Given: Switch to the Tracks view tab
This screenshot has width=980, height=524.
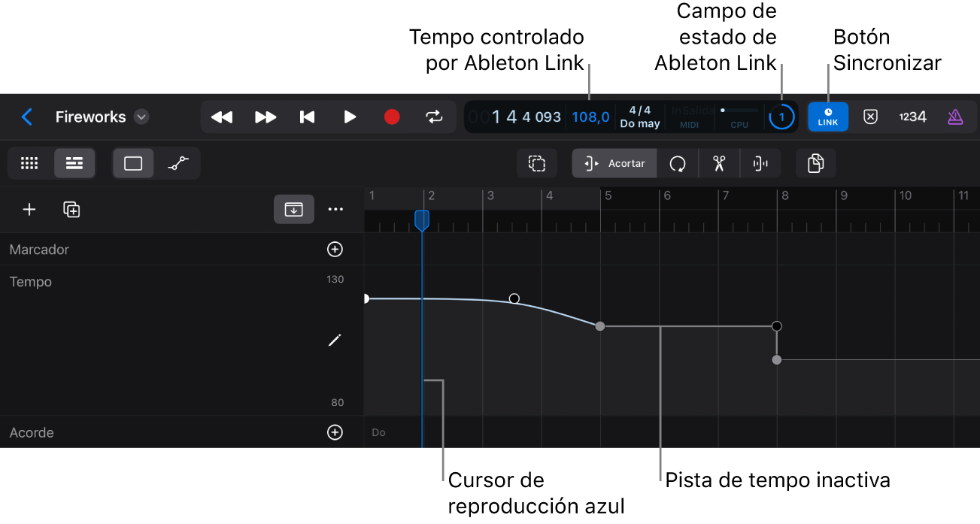Looking at the screenshot, I should click(74, 163).
